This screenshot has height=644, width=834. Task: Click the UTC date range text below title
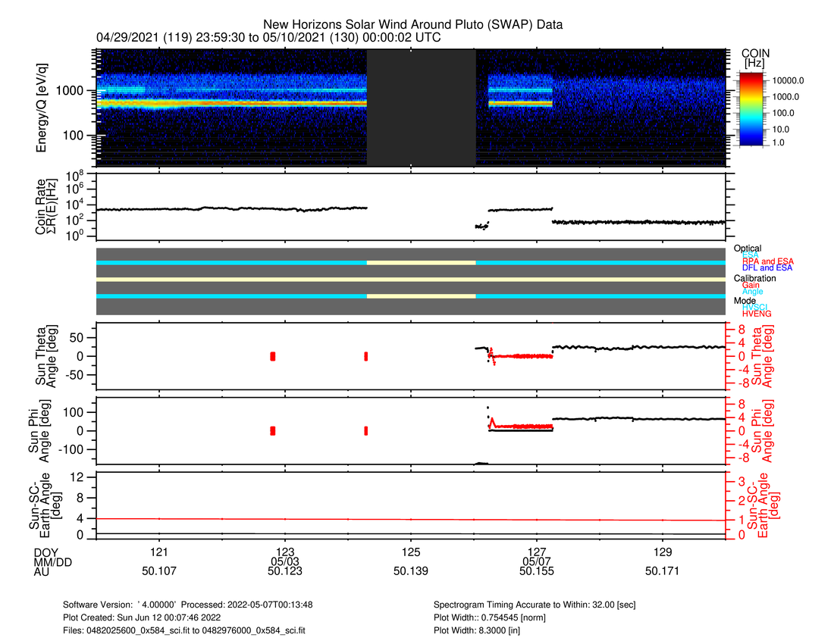tap(268, 38)
